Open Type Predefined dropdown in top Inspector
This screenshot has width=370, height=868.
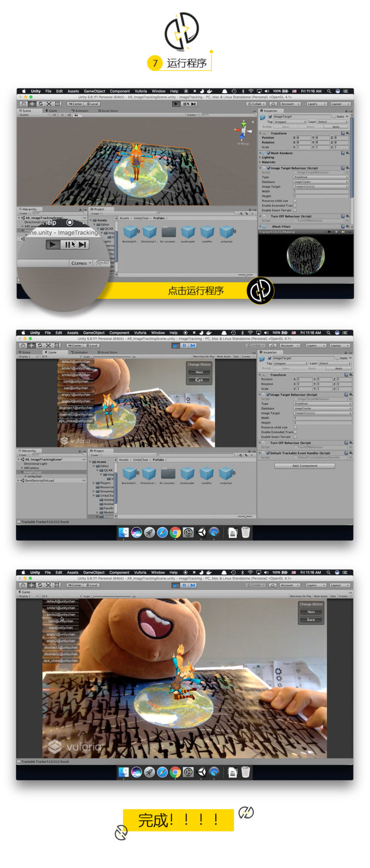[x=321, y=177]
